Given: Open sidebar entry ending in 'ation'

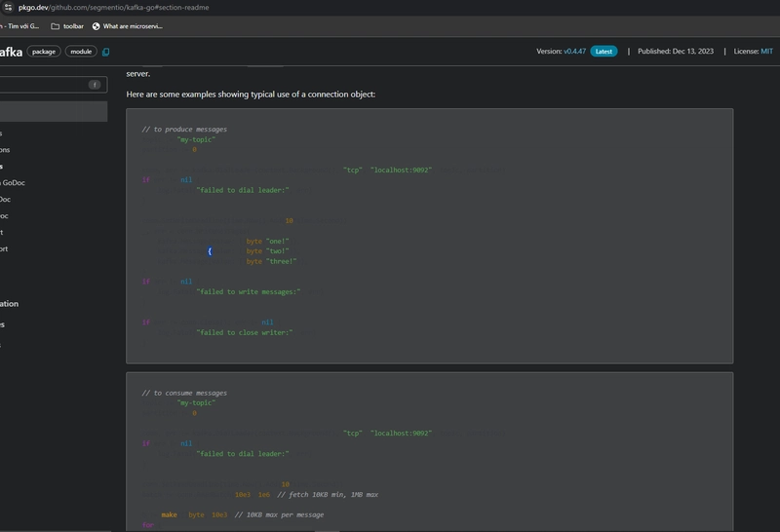Looking at the screenshot, I should [x=9, y=304].
